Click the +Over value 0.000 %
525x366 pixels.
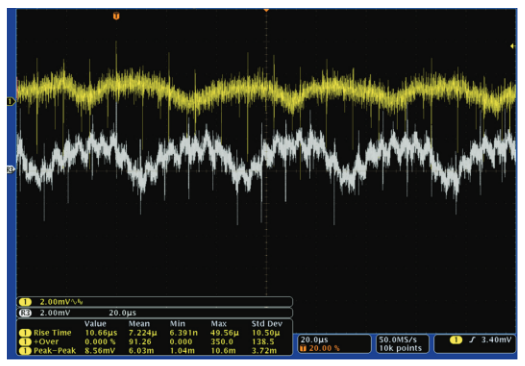100,342
